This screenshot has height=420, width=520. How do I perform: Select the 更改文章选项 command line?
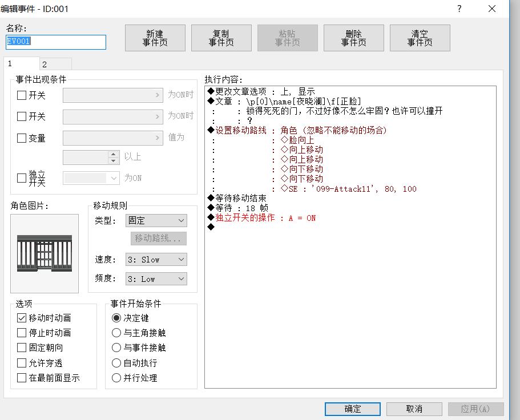click(261, 91)
